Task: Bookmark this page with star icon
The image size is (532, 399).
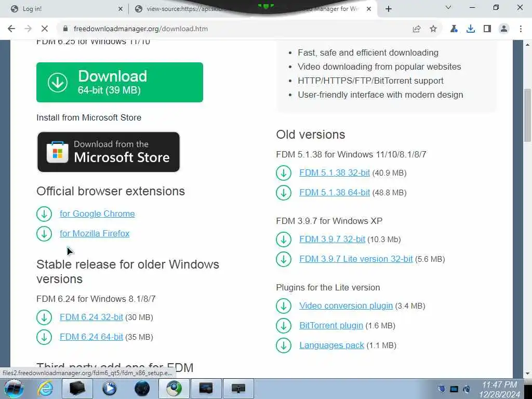Action: pyautogui.click(x=433, y=29)
